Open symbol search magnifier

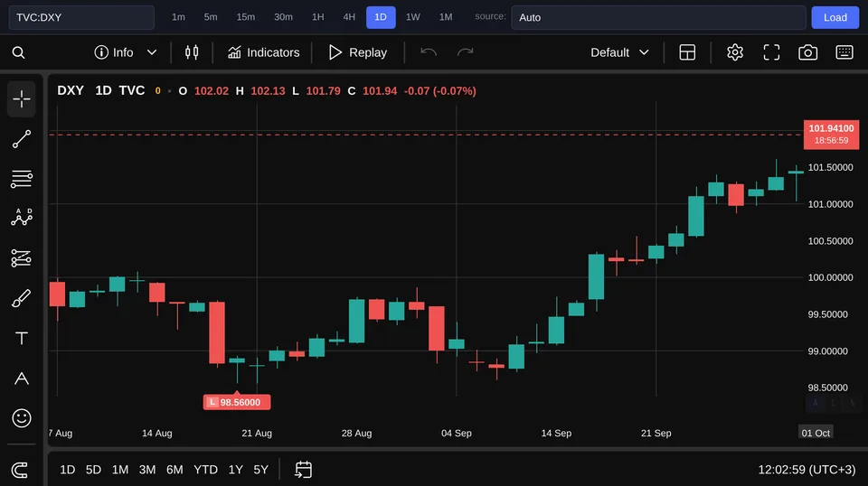18,52
